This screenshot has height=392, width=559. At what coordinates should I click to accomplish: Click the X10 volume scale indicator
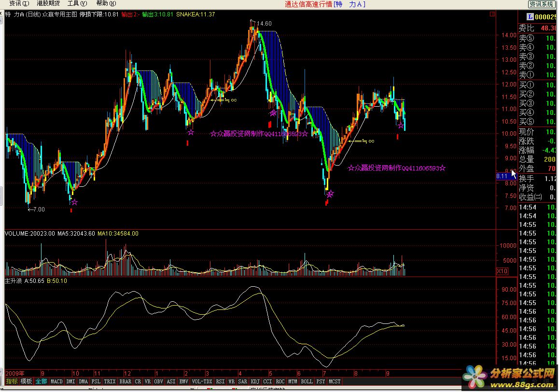(x=503, y=271)
